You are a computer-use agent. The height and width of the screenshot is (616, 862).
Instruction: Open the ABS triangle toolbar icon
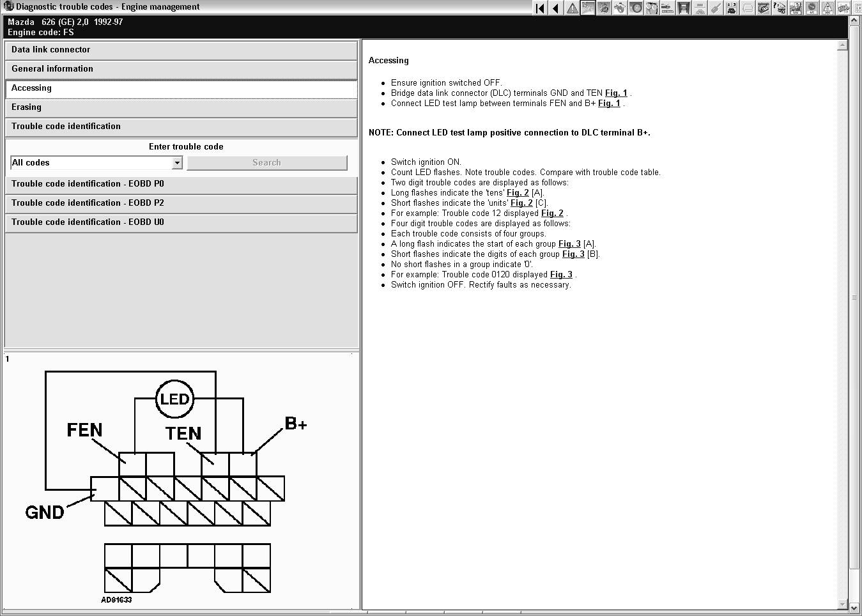click(x=827, y=8)
